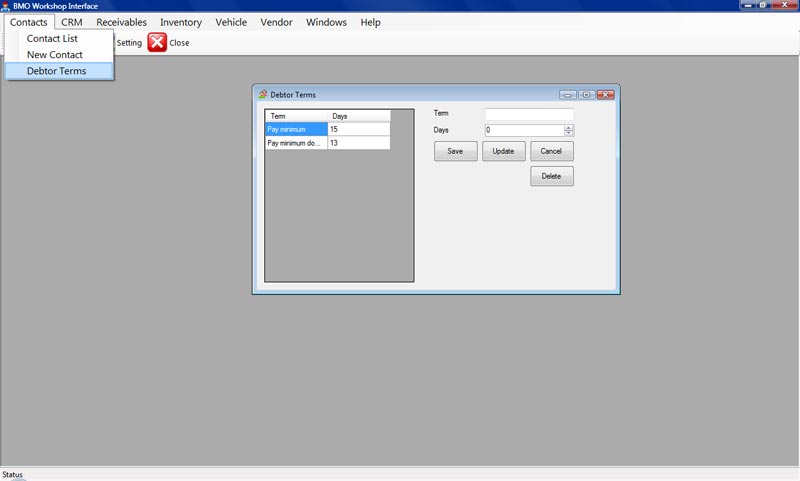
Task: Close the Debtor Terms window
Action: [606, 95]
